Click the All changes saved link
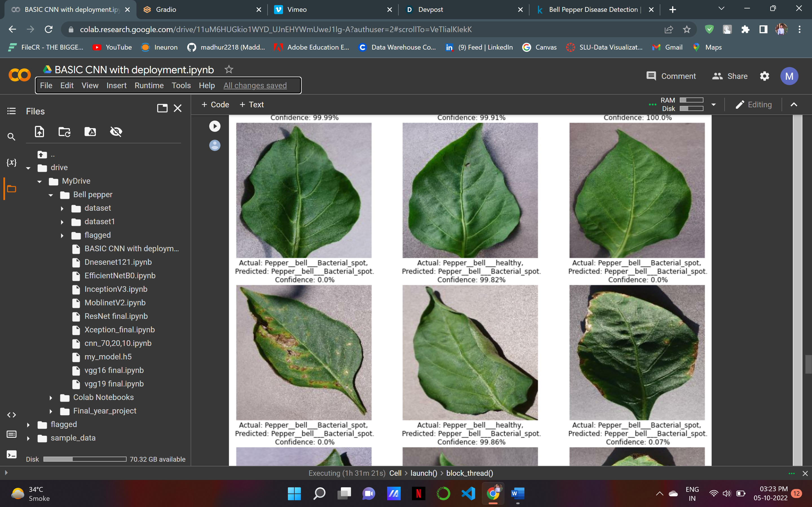812x507 pixels. click(255, 86)
